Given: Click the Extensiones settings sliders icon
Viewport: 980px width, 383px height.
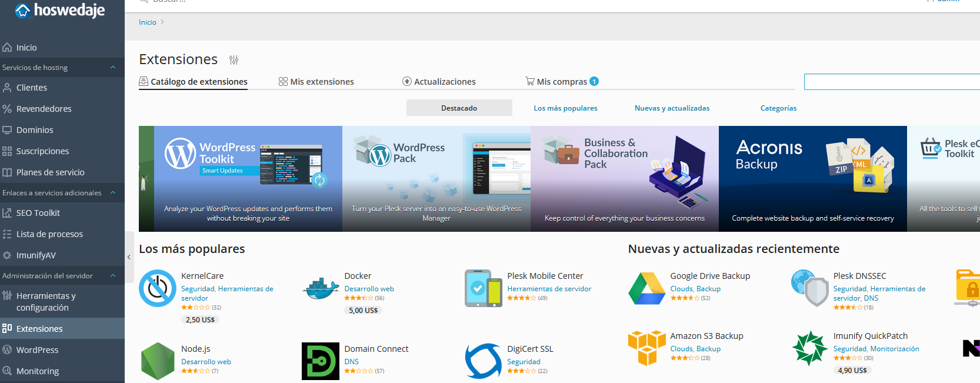Looking at the screenshot, I should pyautogui.click(x=234, y=60).
